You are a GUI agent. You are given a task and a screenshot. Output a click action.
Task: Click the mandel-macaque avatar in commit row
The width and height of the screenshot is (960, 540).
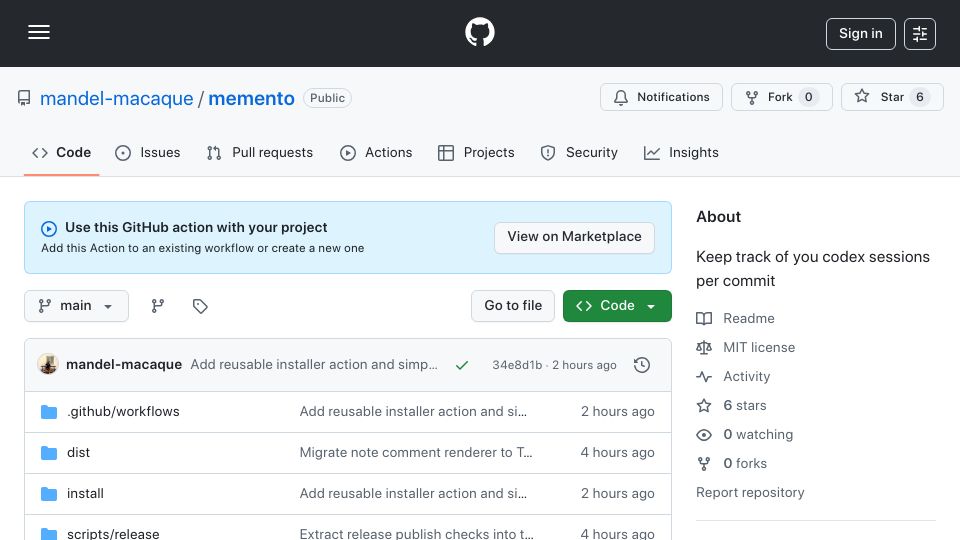pos(48,364)
